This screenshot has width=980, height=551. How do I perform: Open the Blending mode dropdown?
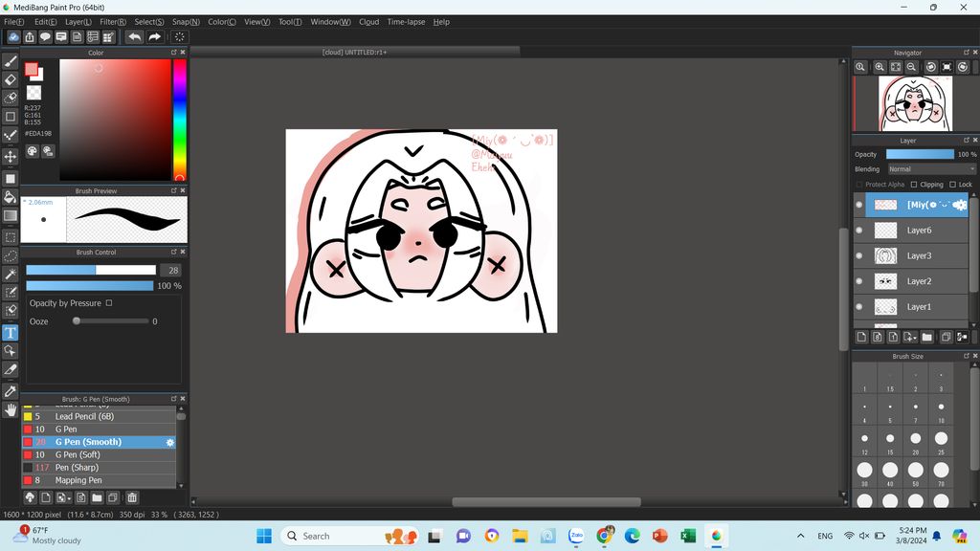point(931,169)
